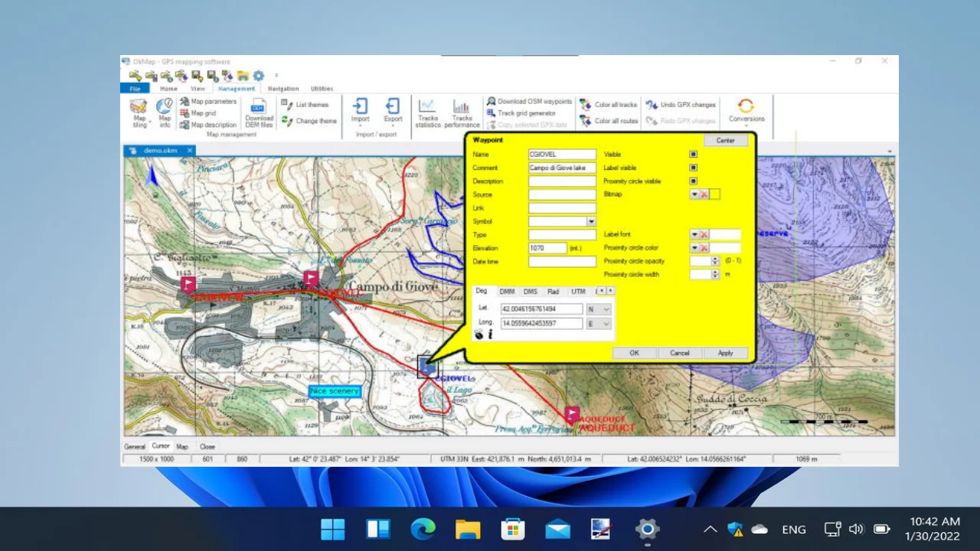
Task: Click the Map grid icon
Action: pyautogui.click(x=185, y=113)
